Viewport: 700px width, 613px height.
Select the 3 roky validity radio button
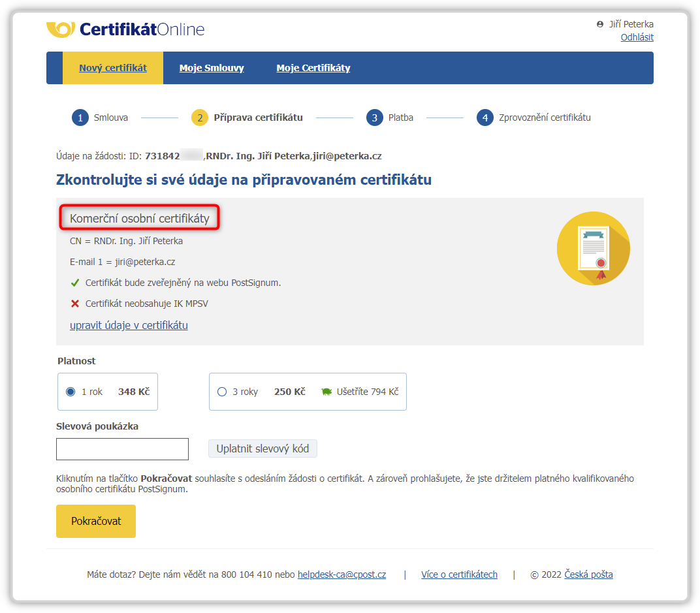222,392
